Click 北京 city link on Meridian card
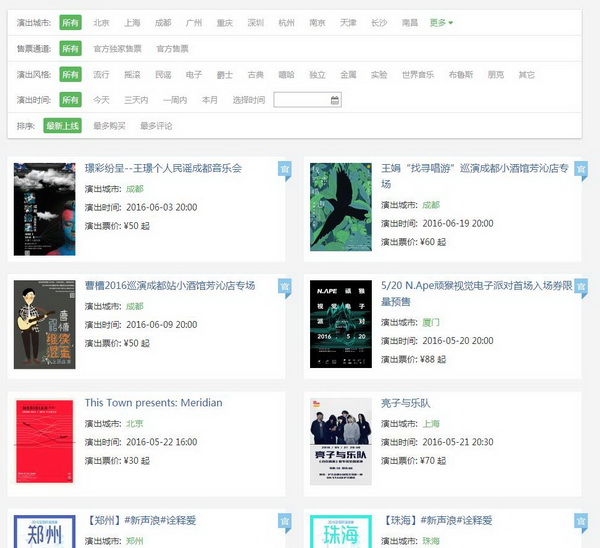This screenshot has height=548, width=600. (x=134, y=423)
